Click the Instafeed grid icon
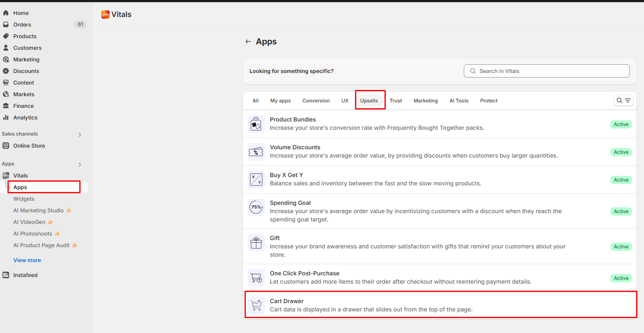The height and width of the screenshot is (333, 644). 6,275
